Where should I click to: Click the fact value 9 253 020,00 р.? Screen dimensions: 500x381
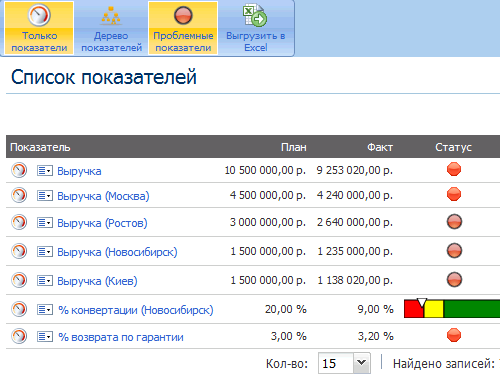355,170
